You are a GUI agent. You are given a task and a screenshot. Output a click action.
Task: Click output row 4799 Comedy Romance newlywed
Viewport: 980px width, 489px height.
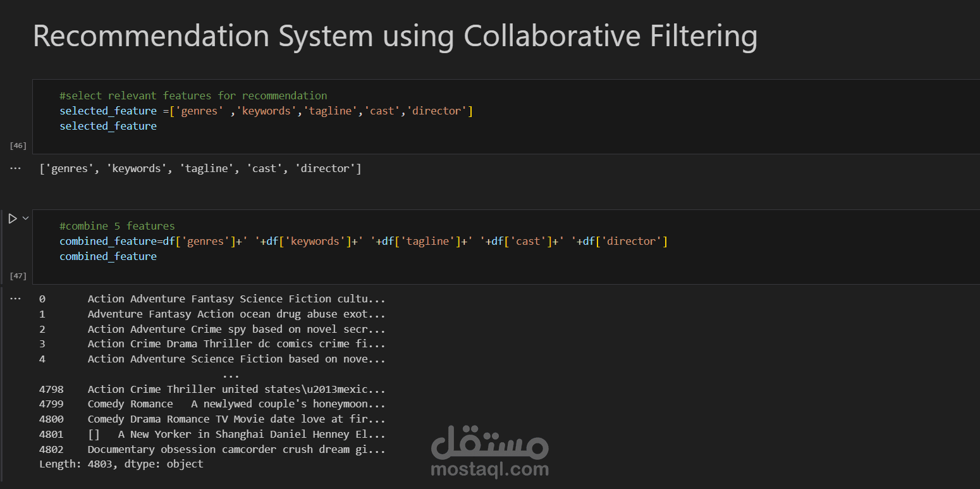click(212, 404)
